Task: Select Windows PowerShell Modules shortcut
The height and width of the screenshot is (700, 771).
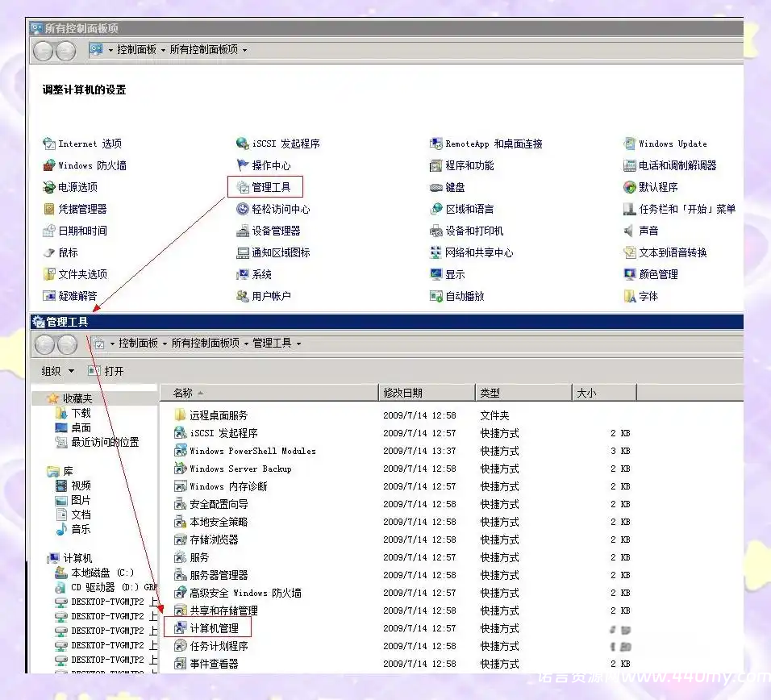Action: 252,451
